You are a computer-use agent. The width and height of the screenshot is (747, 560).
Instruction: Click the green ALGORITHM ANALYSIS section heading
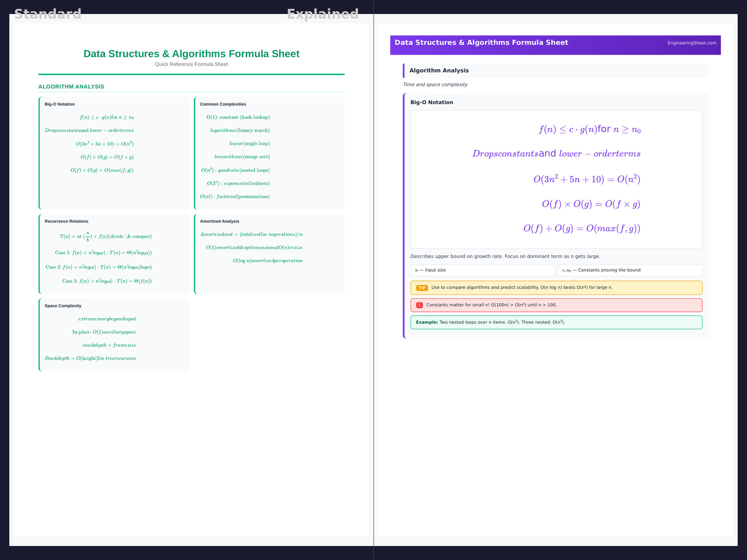(x=71, y=87)
